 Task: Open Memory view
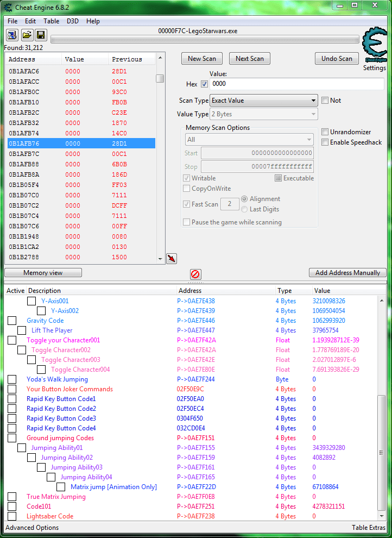[x=43, y=273]
